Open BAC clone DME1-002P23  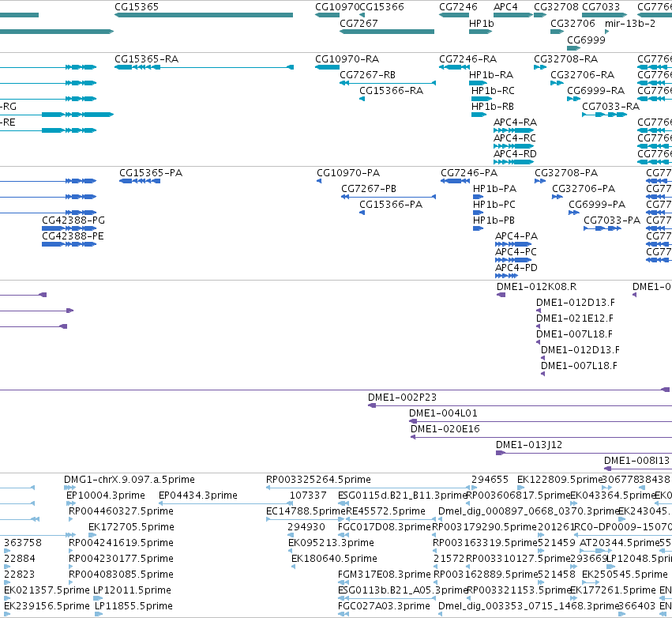tap(402, 398)
